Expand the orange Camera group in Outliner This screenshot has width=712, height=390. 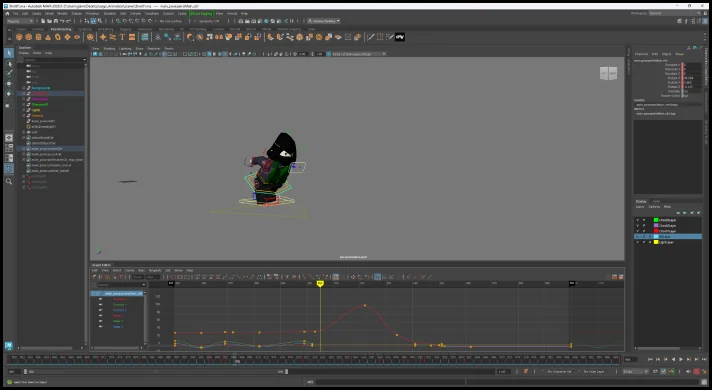click(x=24, y=115)
